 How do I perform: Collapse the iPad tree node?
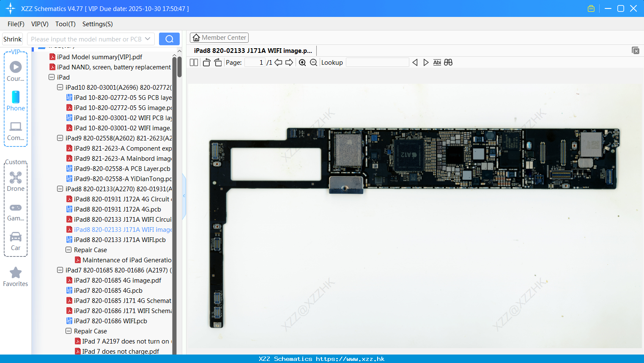[x=52, y=77]
